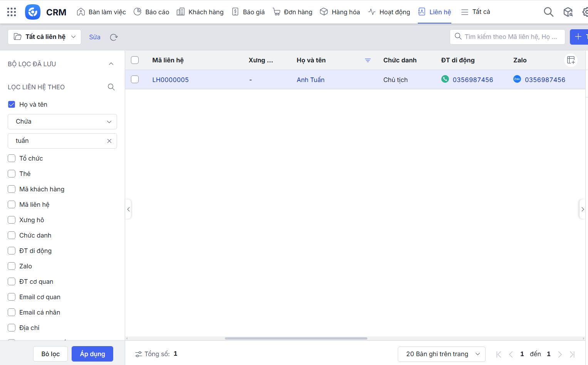Open contact link LH0000005
The width and height of the screenshot is (588, 365).
170,80
